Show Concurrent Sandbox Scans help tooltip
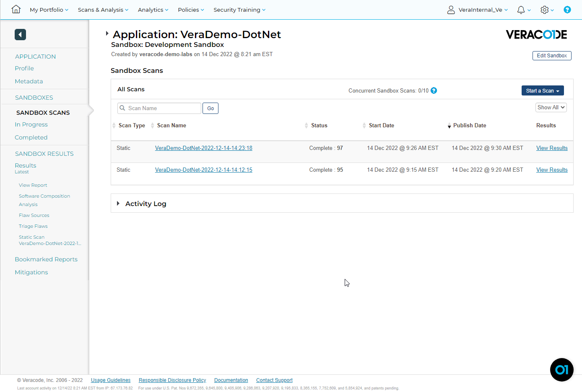Viewport: 582px width, 392px height. pyautogui.click(x=434, y=90)
